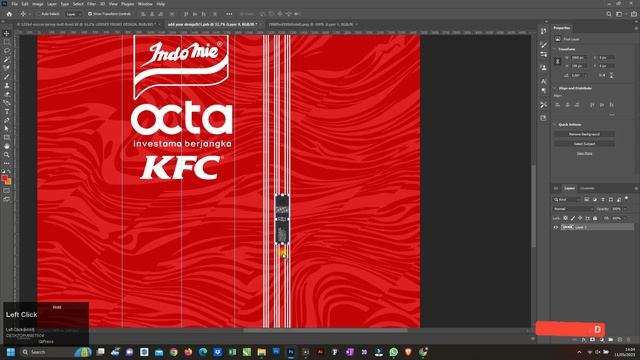Viewport: 640px width, 360px height.
Task: Click the Select Subject button
Action: click(584, 144)
